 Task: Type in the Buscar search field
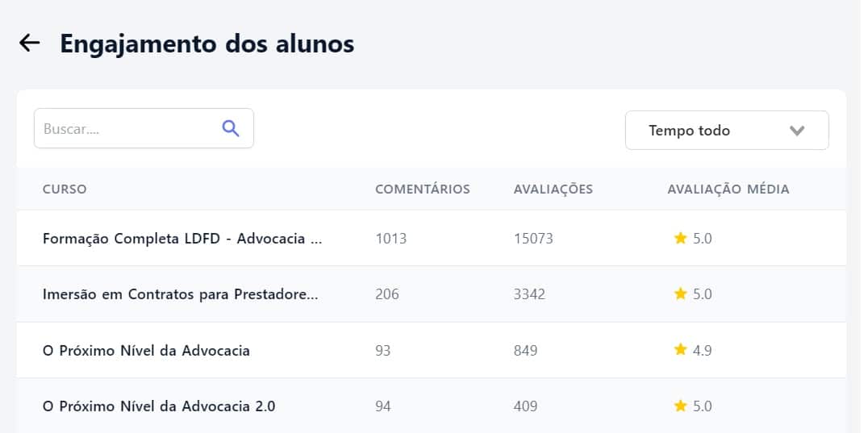125,128
